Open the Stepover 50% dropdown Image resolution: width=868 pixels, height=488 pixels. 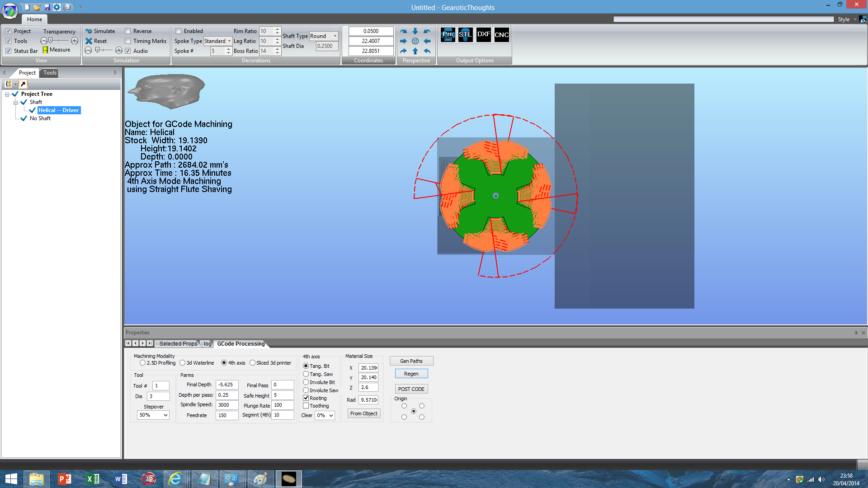point(165,415)
